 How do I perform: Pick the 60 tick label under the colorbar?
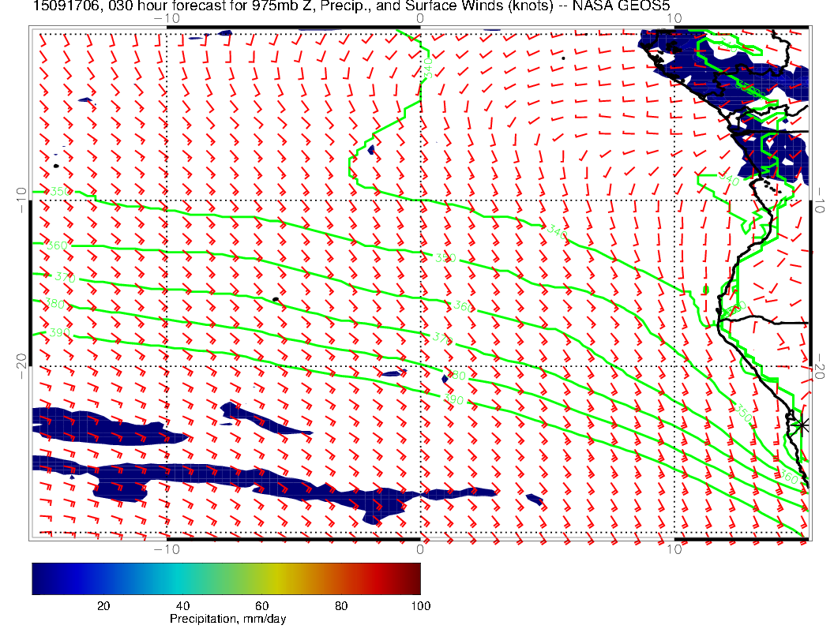coord(261,605)
